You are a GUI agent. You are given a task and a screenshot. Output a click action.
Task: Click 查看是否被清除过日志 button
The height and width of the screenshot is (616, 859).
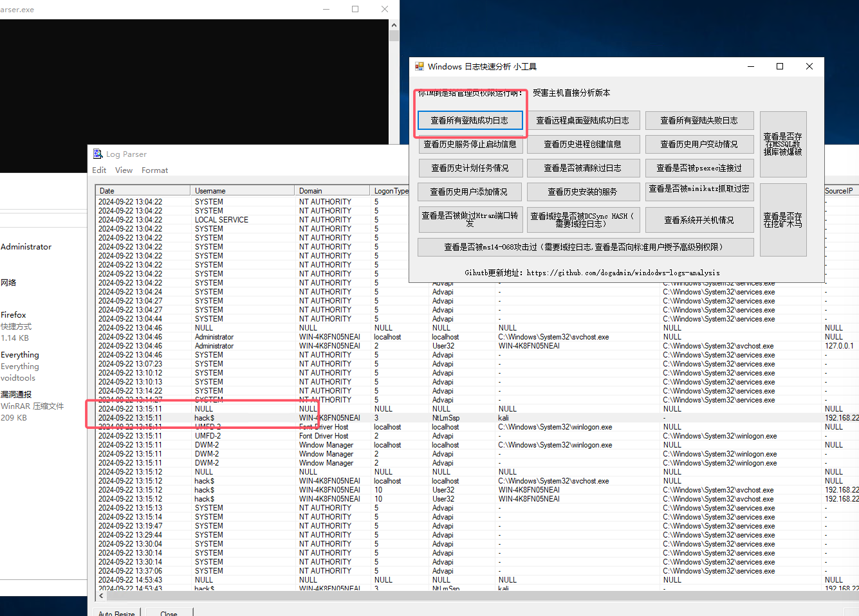pyautogui.click(x=583, y=168)
